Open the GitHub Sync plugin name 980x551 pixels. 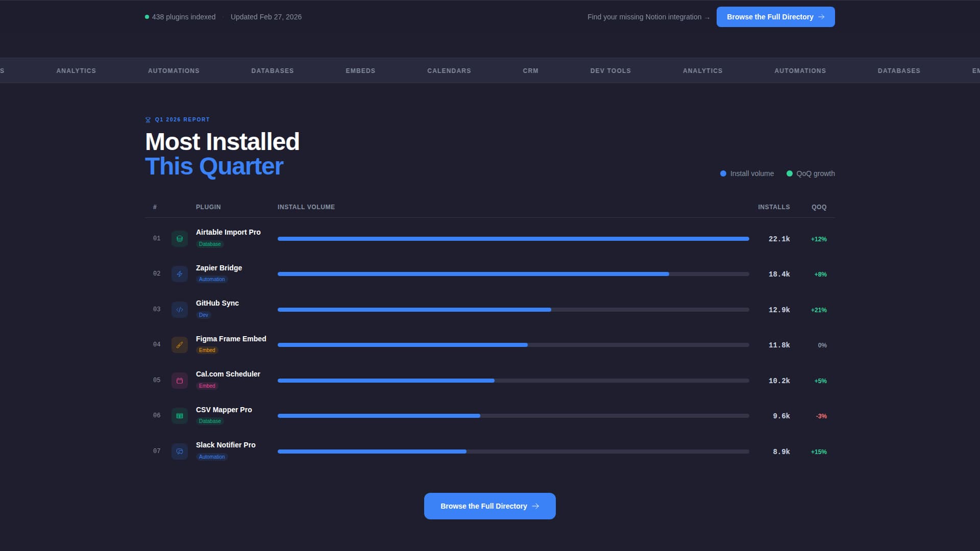pyautogui.click(x=217, y=303)
